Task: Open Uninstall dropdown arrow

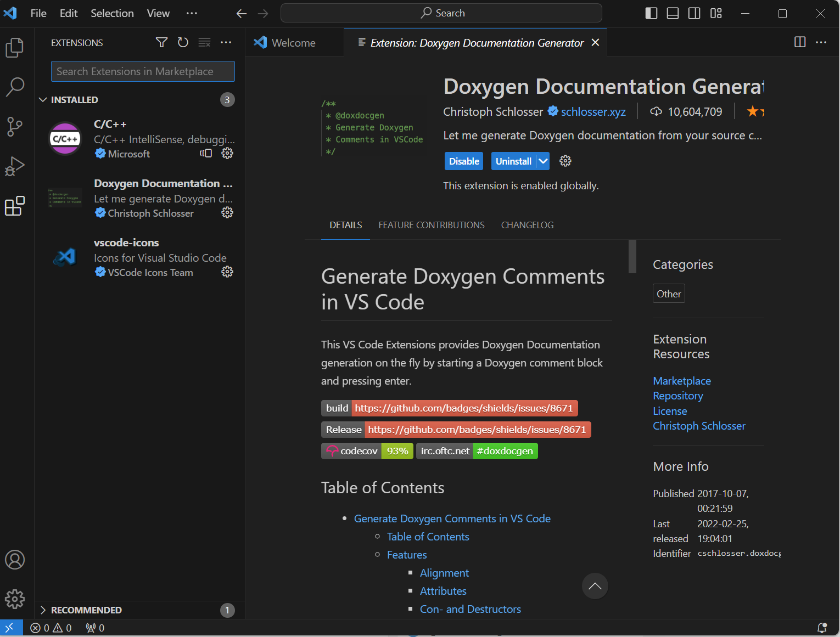Action: pos(543,161)
